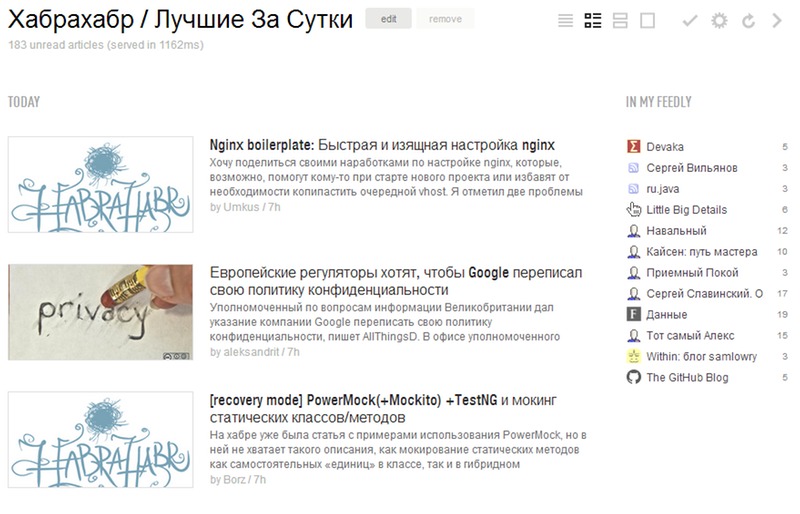This screenshot has width=800, height=514.
Task: Switch to full articles view icon
Action: pos(647,20)
